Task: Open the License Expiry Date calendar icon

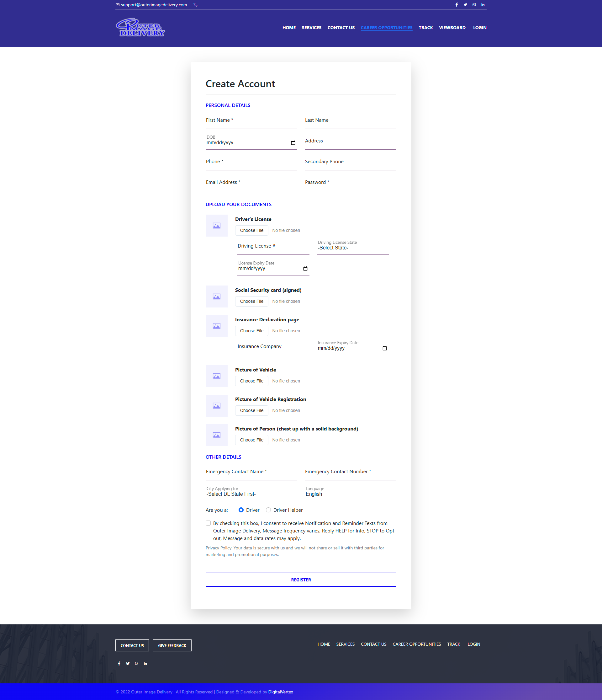Action: point(305,268)
